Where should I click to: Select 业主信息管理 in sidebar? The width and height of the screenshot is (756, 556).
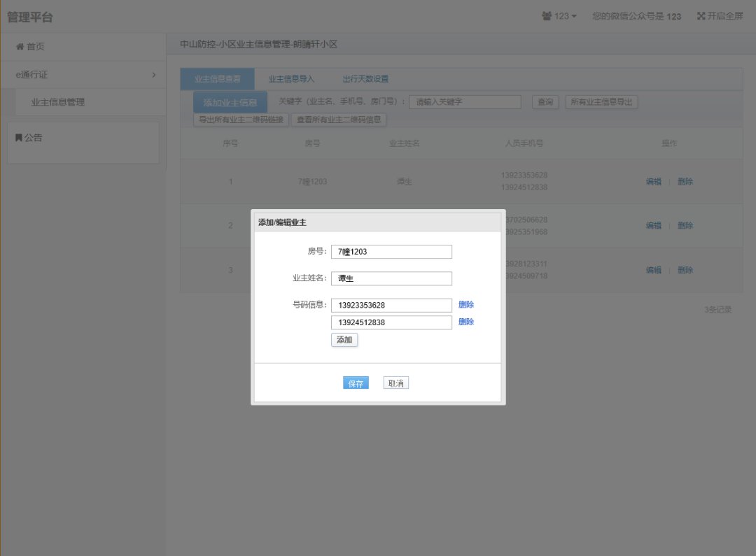pyautogui.click(x=57, y=102)
